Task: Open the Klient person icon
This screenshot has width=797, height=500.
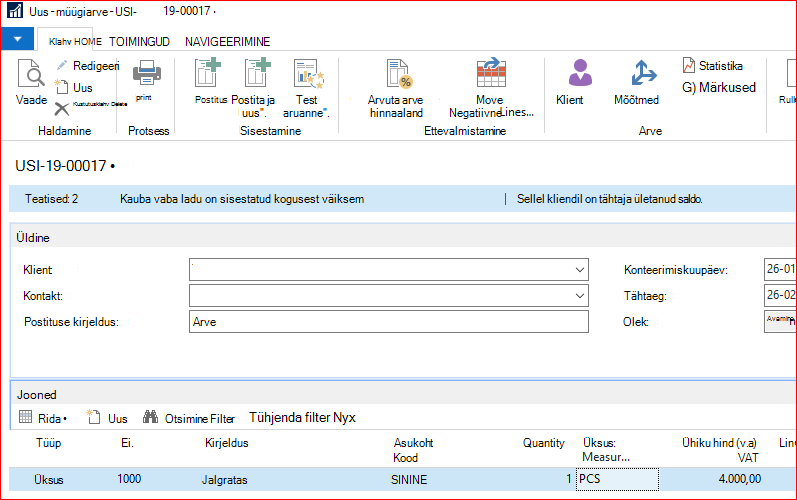Action: [x=580, y=73]
